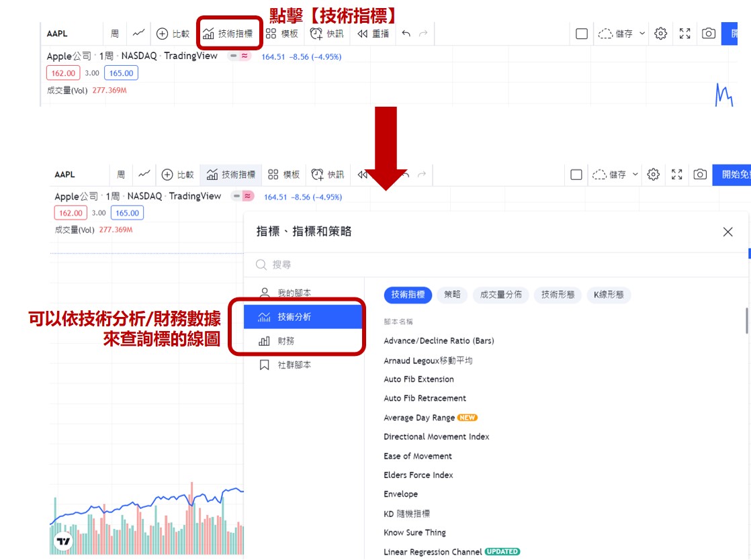Change chart type via line icon, upper toolbar

click(139, 33)
